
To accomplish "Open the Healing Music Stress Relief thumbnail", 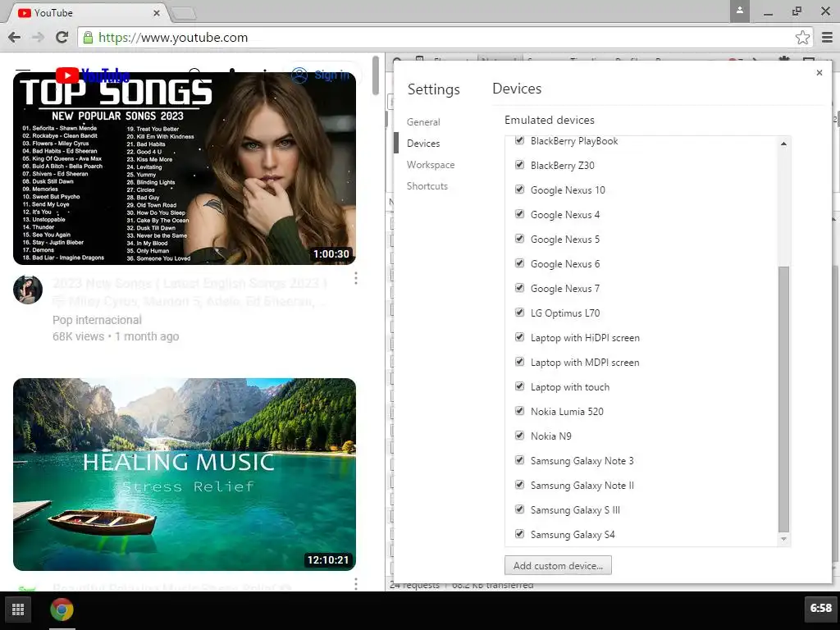I will tap(185, 474).
